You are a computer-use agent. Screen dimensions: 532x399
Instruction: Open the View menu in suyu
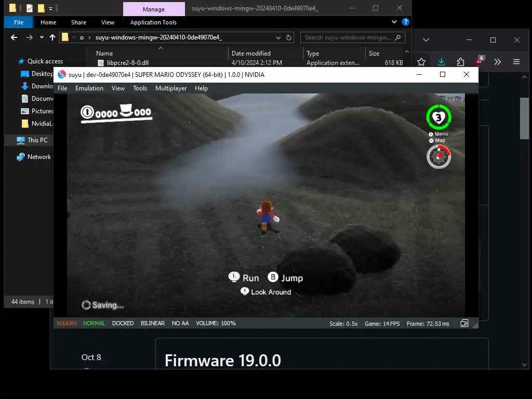coord(118,88)
